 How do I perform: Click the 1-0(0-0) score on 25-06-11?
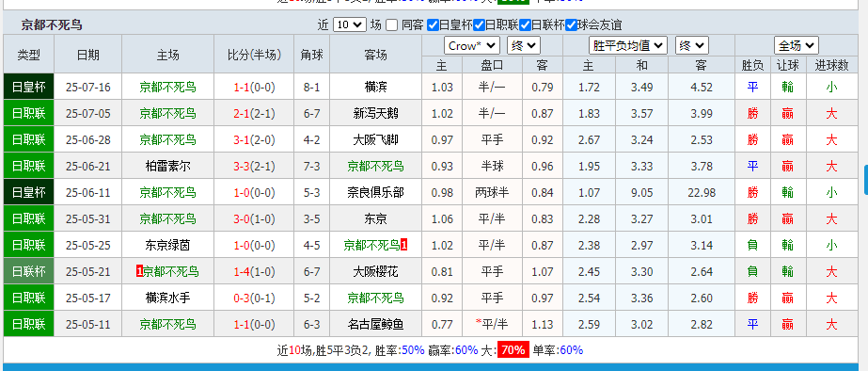(x=254, y=192)
